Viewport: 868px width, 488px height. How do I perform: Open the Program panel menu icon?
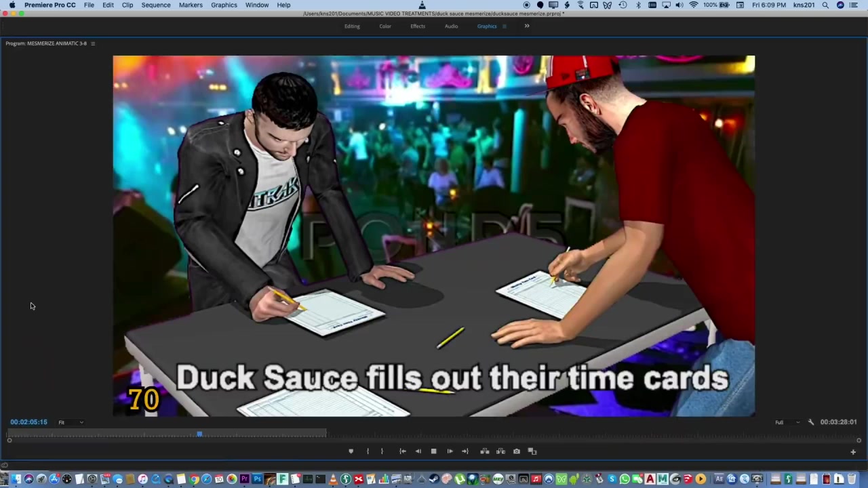point(93,43)
